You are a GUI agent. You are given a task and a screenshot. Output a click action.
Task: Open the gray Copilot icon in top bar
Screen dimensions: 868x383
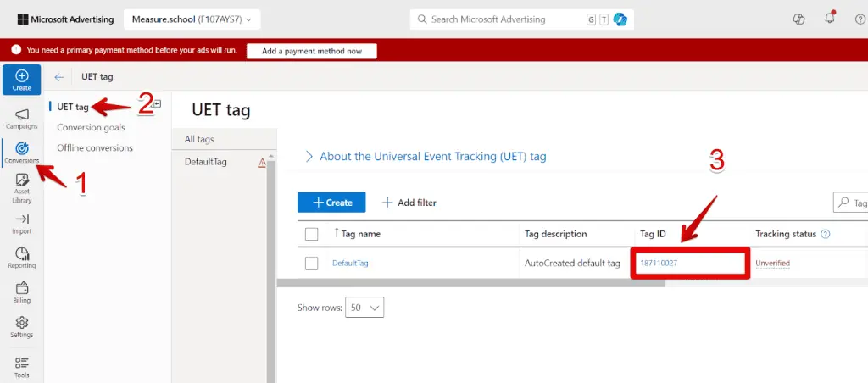point(798,19)
